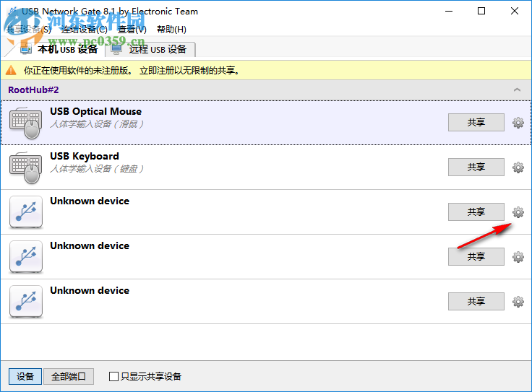Image resolution: width=532 pixels, height=392 pixels.
Task: Switch to 远程 USB 设备 tab
Action: [150, 50]
